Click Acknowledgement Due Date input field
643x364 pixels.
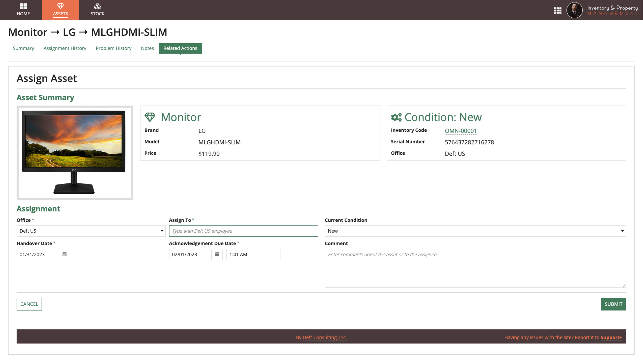click(190, 254)
